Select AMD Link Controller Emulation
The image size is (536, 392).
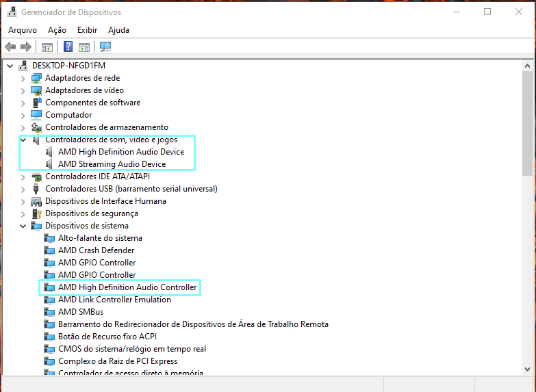pyautogui.click(x=114, y=300)
